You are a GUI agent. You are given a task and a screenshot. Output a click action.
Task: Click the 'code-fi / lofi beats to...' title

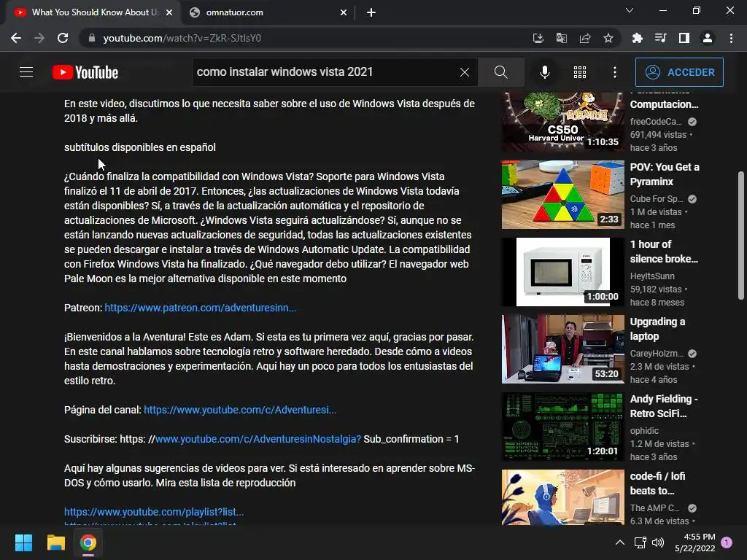[x=657, y=483]
